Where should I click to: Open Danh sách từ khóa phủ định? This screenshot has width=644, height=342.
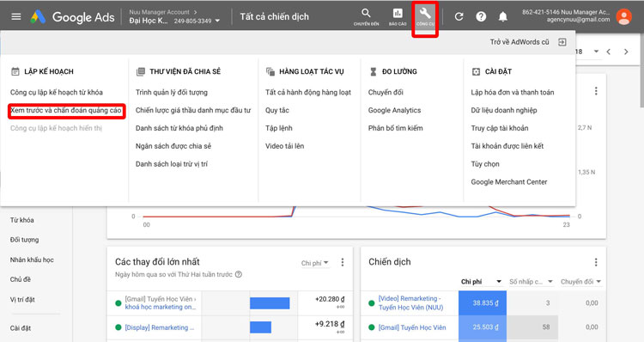pos(179,128)
